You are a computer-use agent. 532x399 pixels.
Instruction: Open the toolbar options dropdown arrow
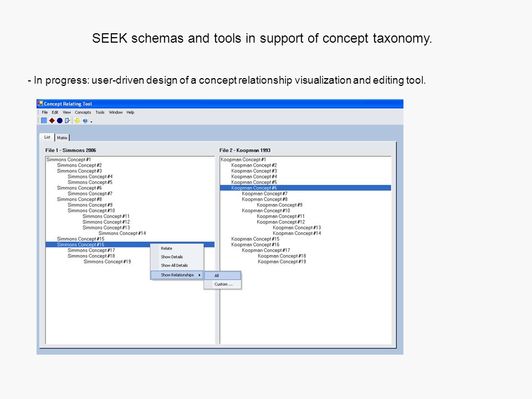click(91, 121)
